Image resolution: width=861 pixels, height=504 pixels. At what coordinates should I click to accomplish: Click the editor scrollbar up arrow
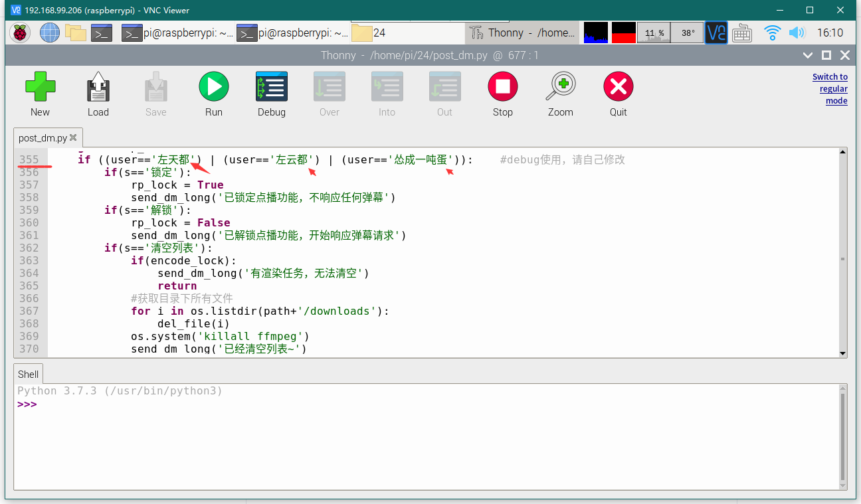coord(842,153)
